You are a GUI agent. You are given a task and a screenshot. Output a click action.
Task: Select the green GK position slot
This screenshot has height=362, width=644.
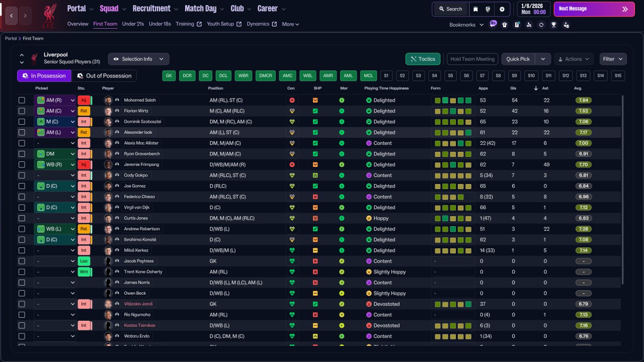169,76
